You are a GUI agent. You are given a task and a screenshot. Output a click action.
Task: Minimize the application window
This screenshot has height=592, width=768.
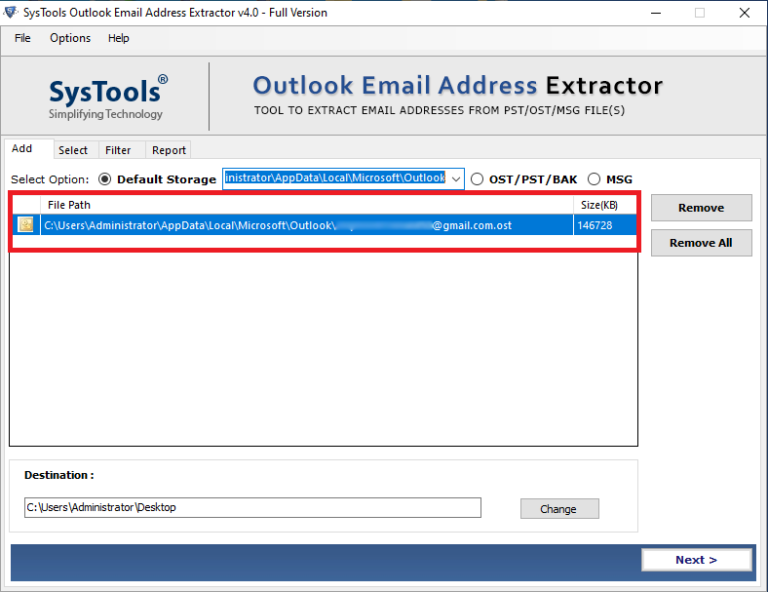(655, 13)
